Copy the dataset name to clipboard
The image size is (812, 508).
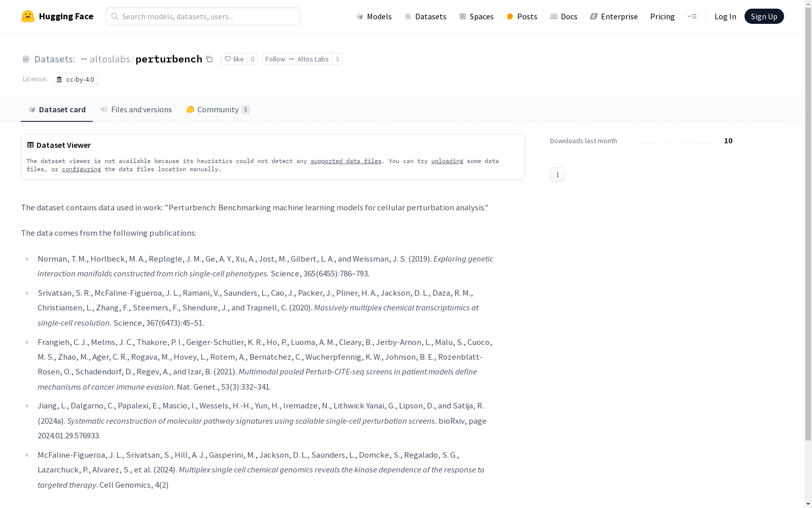point(209,59)
